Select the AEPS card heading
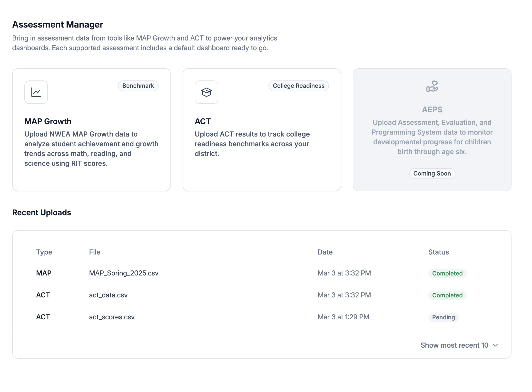The image size is (532, 392). point(432,110)
